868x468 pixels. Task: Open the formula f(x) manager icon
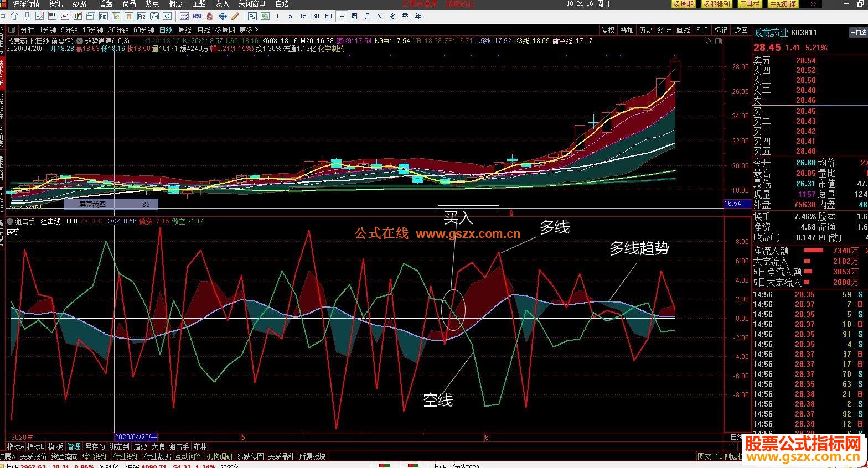[x=154, y=17]
